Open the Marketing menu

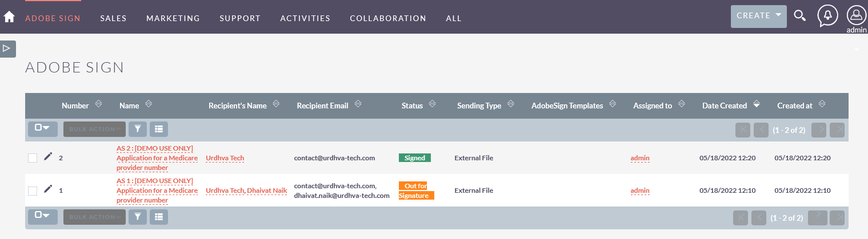[173, 18]
